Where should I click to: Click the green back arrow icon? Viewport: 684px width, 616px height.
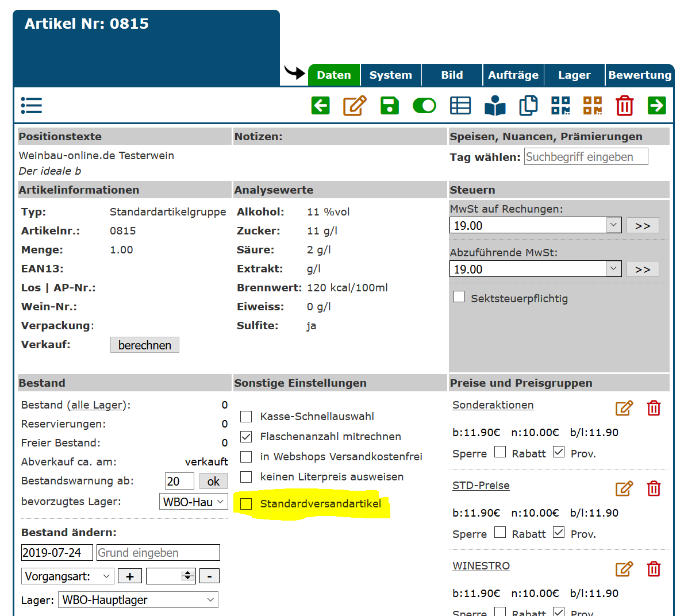tap(320, 106)
